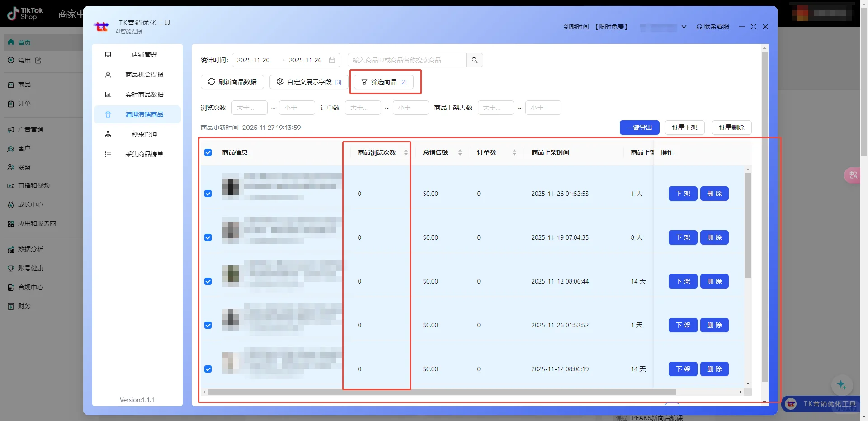Click the 浏览次数 大于 input field
The image size is (868, 421).
click(x=249, y=108)
